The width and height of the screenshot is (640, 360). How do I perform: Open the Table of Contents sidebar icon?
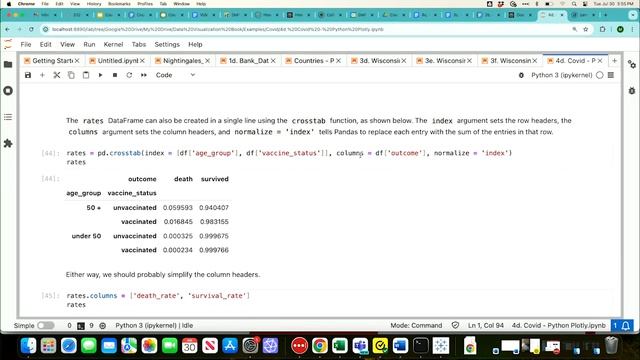click(x=8, y=117)
